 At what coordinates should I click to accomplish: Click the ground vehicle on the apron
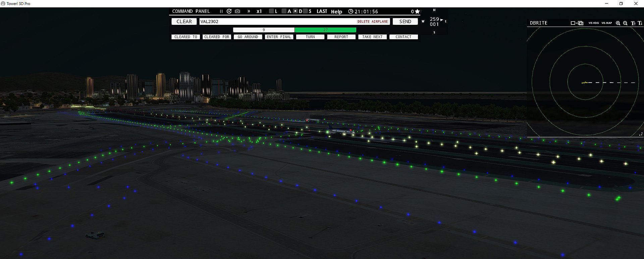95,235
